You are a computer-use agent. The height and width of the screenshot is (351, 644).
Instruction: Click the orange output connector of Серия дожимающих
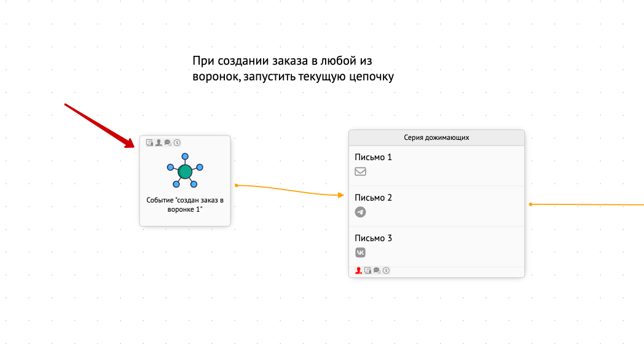click(x=531, y=204)
